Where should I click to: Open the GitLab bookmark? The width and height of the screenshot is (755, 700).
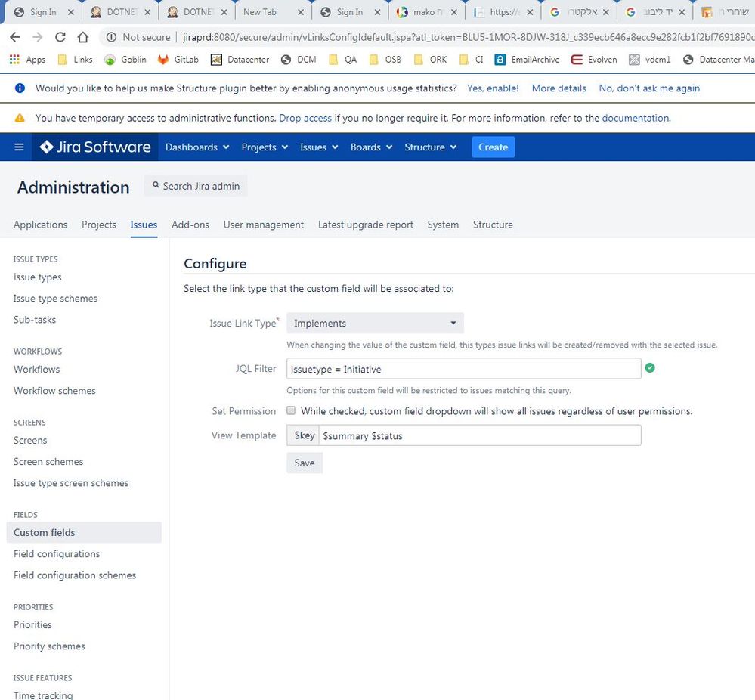(178, 59)
